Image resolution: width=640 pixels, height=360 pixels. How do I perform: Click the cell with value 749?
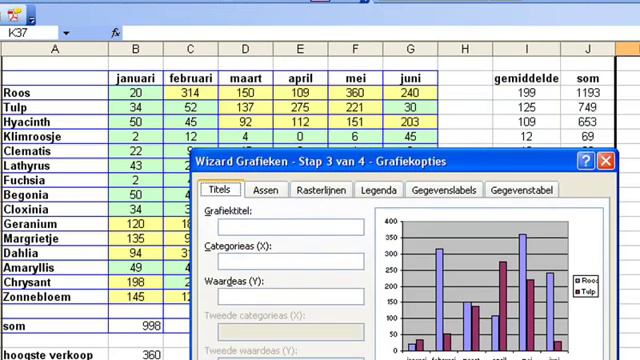click(x=588, y=108)
